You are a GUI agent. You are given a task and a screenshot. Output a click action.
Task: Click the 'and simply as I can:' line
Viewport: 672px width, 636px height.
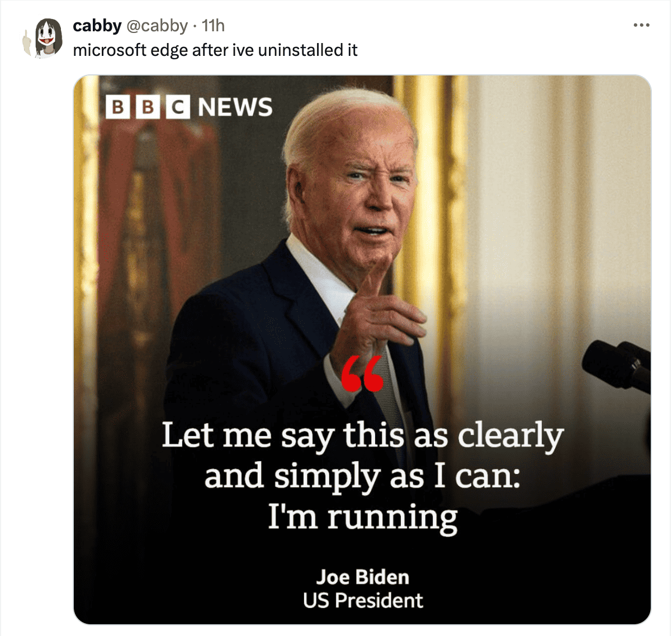pyautogui.click(x=362, y=477)
